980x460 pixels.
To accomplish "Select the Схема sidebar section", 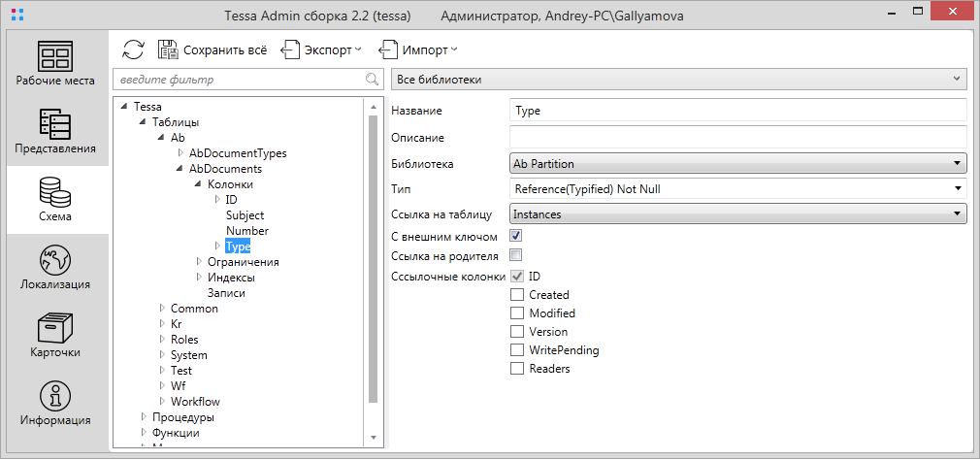I will pyautogui.click(x=55, y=199).
